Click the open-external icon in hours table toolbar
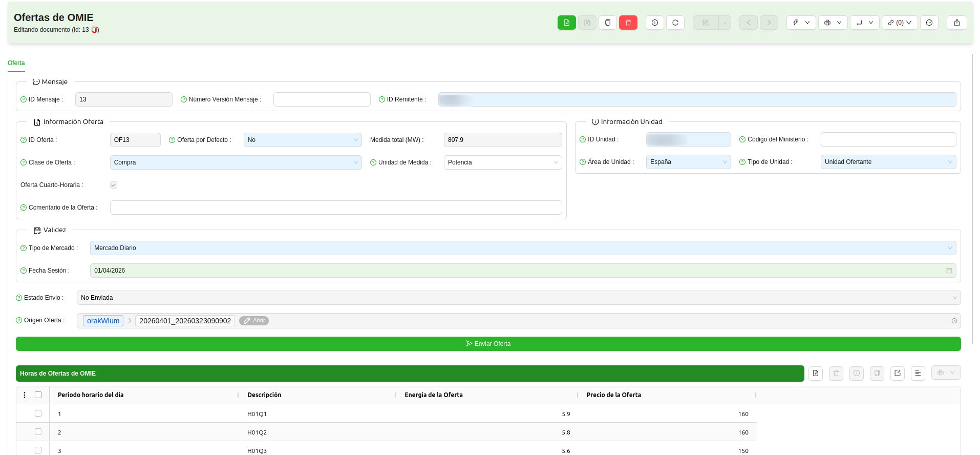Image resolution: width=980 pixels, height=455 pixels. pos(897,374)
